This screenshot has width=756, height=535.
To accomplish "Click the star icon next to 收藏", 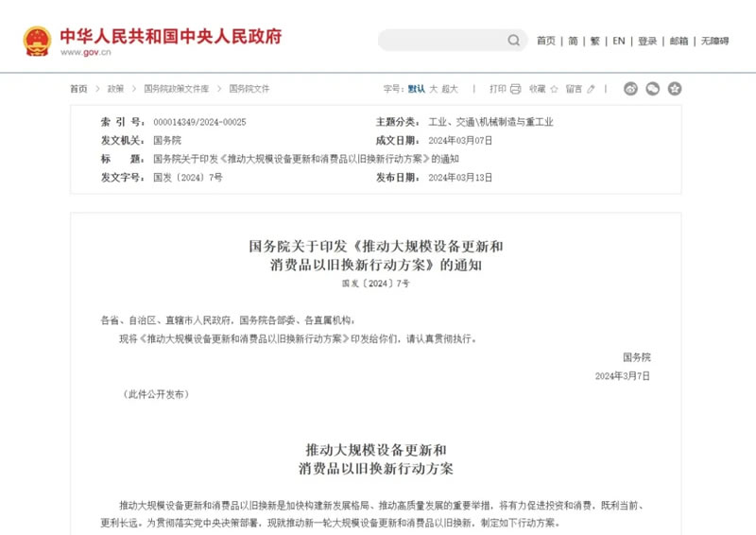I will (554, 89).
